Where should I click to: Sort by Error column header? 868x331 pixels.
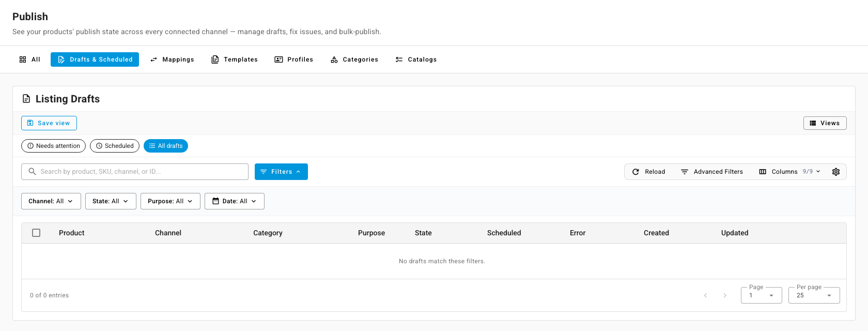pos(578,233)
